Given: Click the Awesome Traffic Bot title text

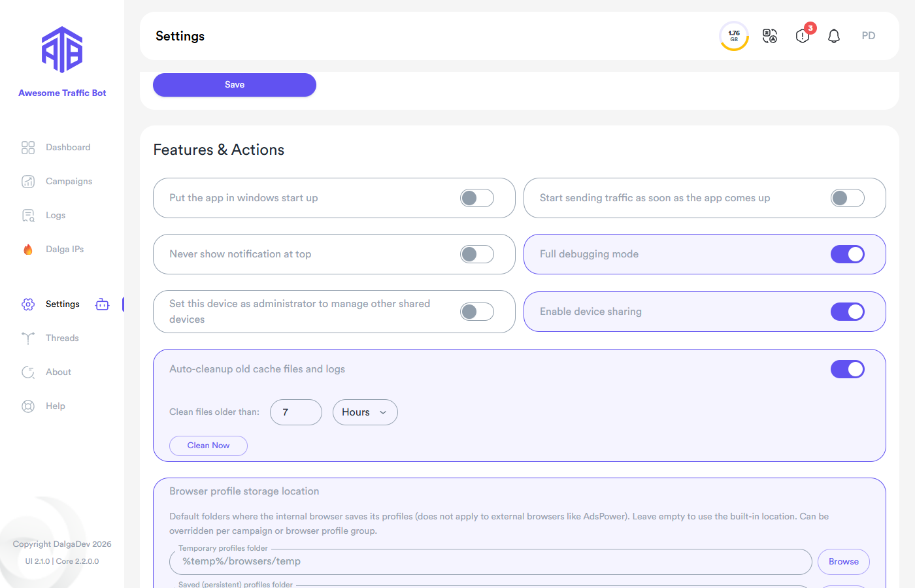Looking at the screenshot, I should click(62, 93).
